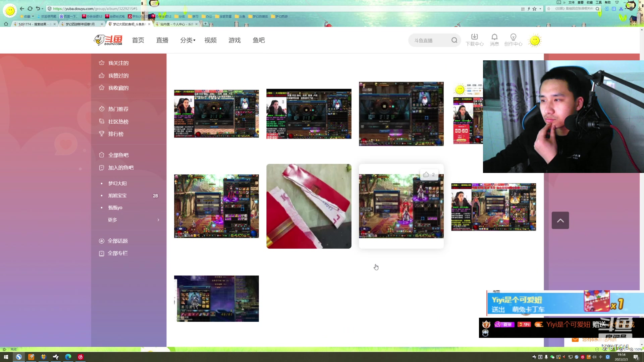Open the 百度一下 bookmark
This screenshot has width=644, height=362.
[x=68, y=16]
